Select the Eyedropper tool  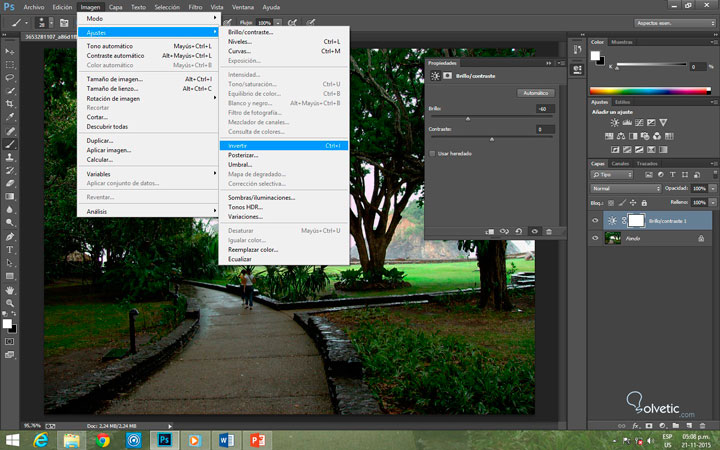tap(10, 117)
